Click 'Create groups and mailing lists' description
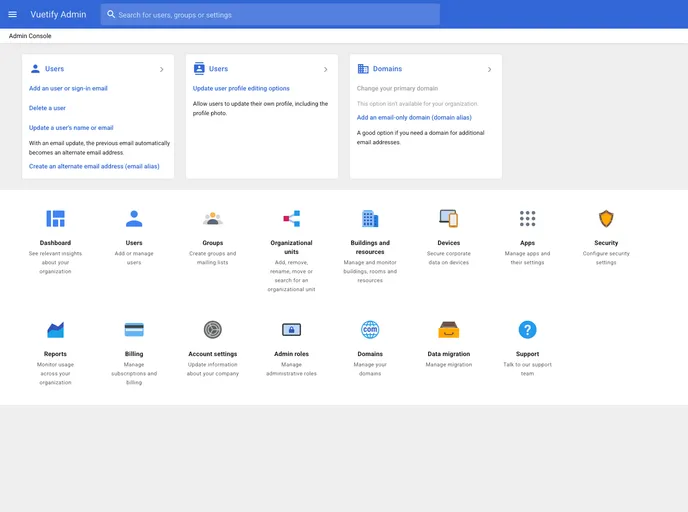Image resolution: width=688 pixels, height=512 pixels. click(213, 258)
